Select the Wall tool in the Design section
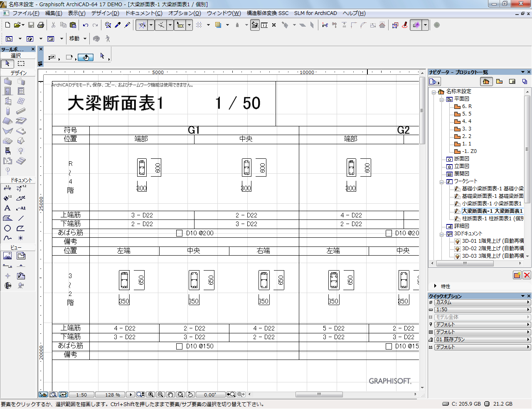 (7, 81)
